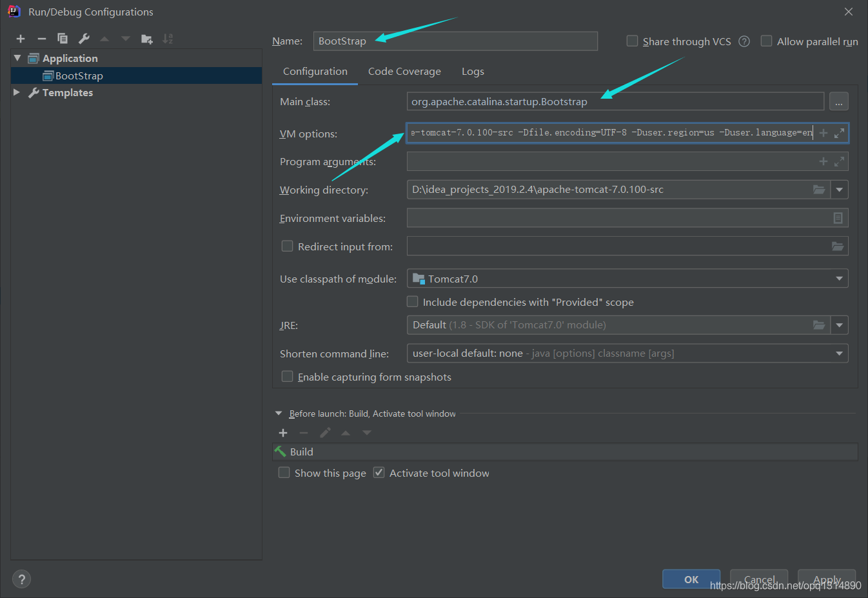Image resolution: width=868 pixels, height=598 pixels.
Task: Expand the VM options field
Action: tap(839, 133)
